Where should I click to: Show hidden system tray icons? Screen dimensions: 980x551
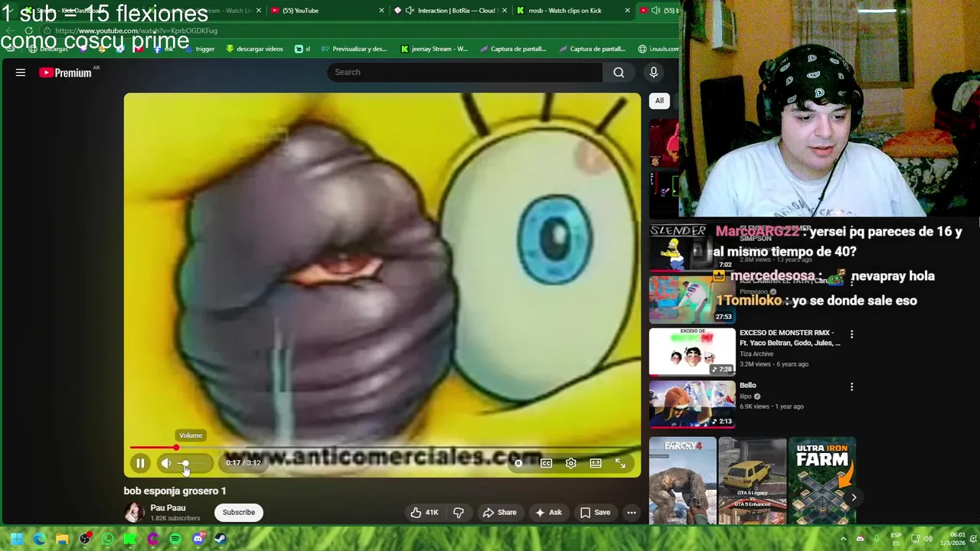click(x=844, y=539)
